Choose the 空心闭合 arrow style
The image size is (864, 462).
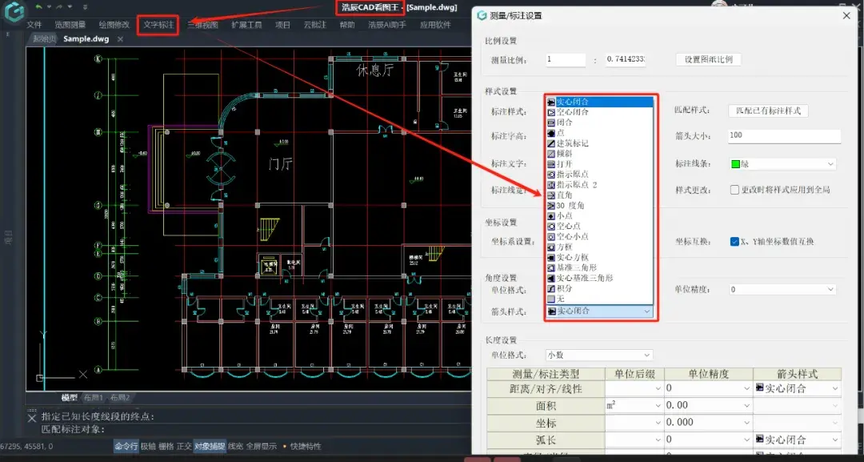coord(600,112)
